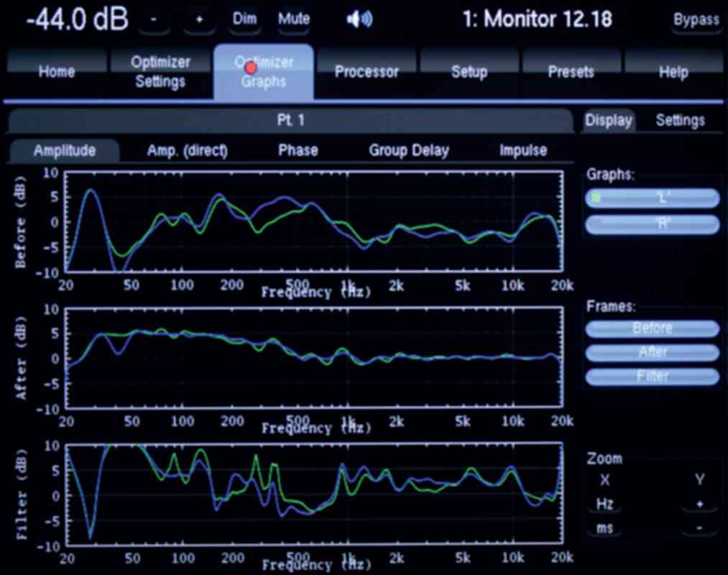Toggle the 'L' channel graph
The width and height of the screenshot is (728, 575).
pyautogui.click(x=653, y=198)
